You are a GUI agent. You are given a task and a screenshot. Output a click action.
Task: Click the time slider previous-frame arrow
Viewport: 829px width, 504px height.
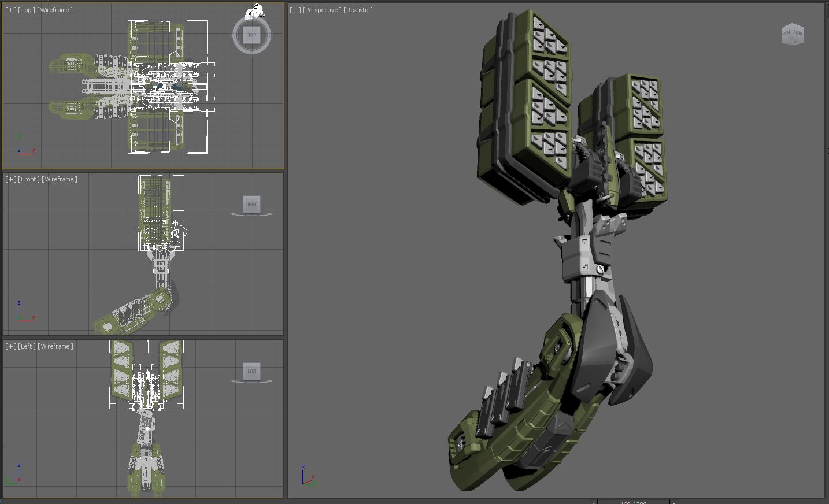[593, 502]
